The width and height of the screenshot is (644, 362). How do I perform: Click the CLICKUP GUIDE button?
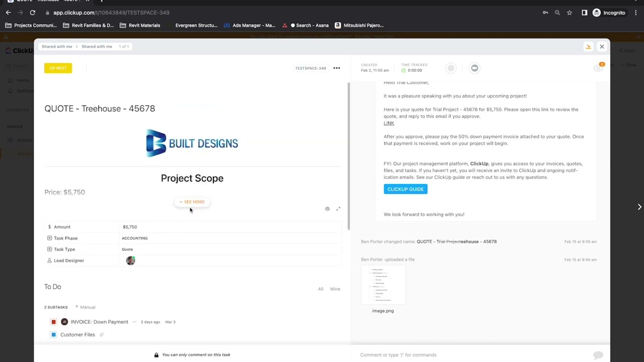pyautogui.click(x=406, y=189)
